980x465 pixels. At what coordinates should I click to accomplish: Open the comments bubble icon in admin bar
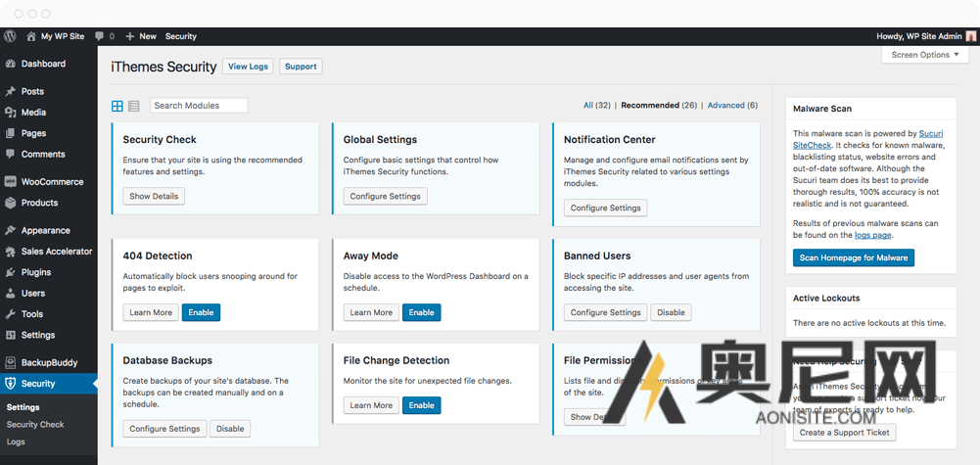[x=100, y=36]
